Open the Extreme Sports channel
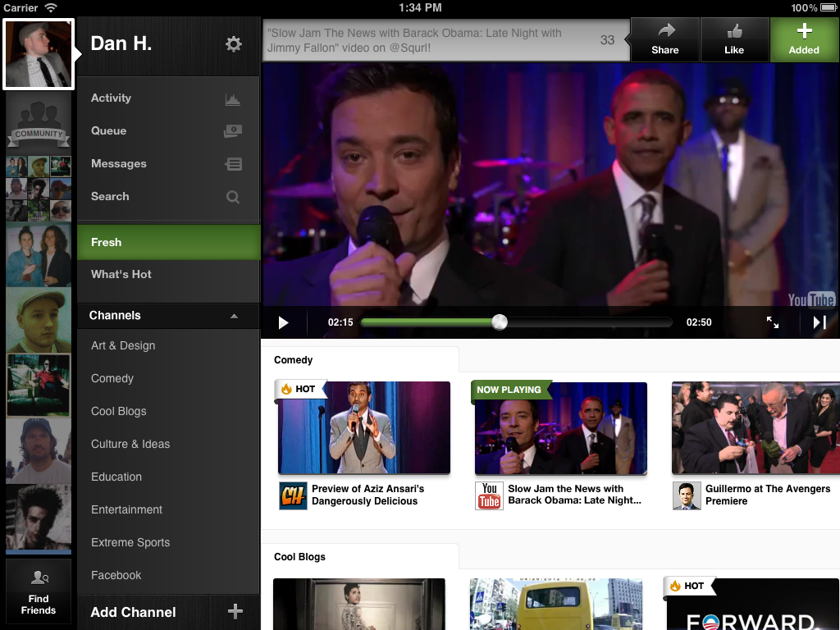The height and width of the screenshot is (630, 840). [x=168, y=542]
